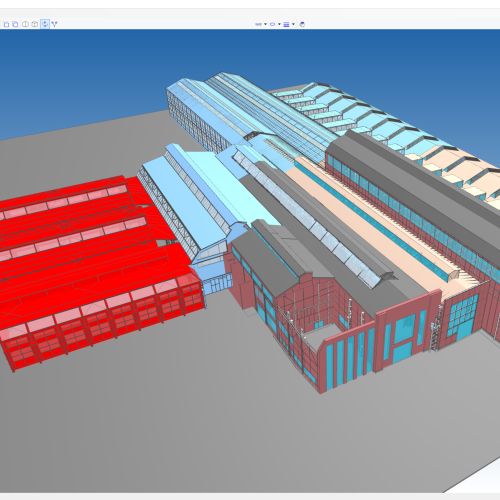Click the Y-shaped branch toolbar icon
The width and height of the screenshot is (500, 500).
(x=54, y=24)
